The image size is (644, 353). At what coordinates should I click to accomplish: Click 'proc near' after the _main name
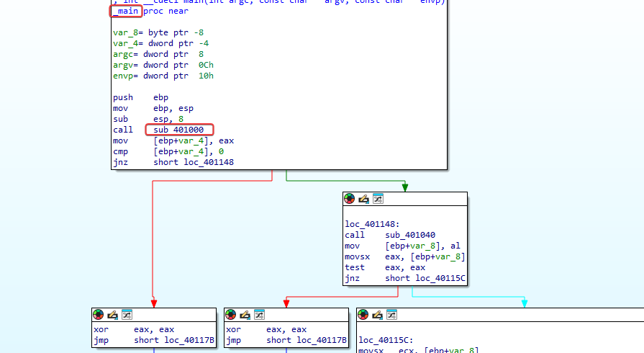[x=166, y=11]
